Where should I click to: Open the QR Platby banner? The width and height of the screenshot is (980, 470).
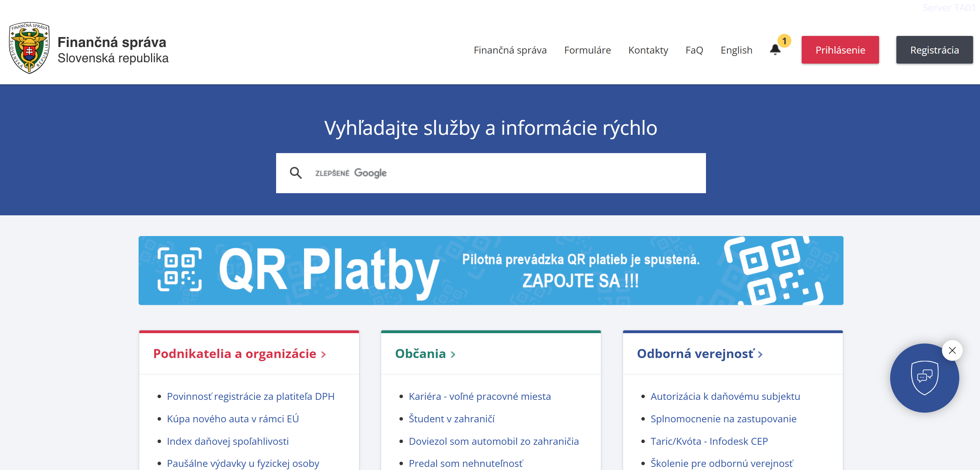[x=490, y=270]
